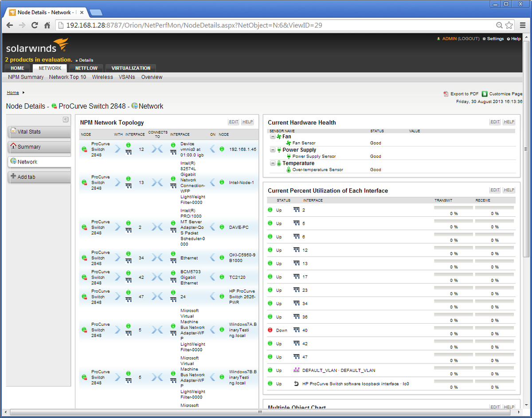Image resolution: width=532 pixels, height=418 pixels.
Task: Click the red Down indicator for interface 40
Action: 270,330
